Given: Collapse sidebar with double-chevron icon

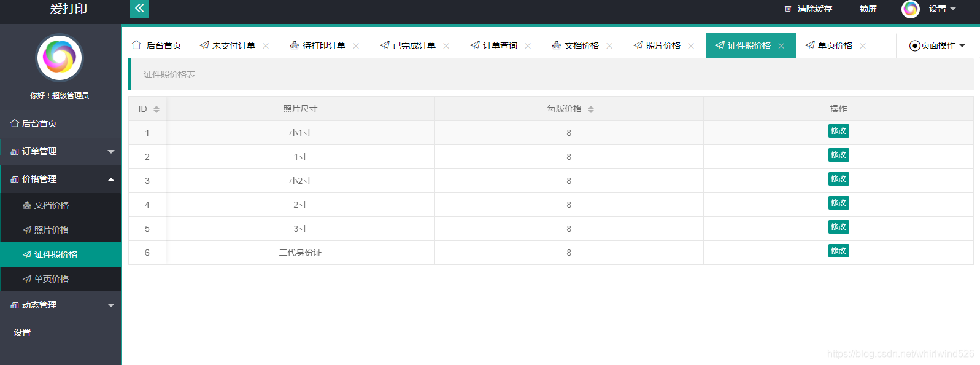Looking at the screenshot, I should tap(139, 9).
